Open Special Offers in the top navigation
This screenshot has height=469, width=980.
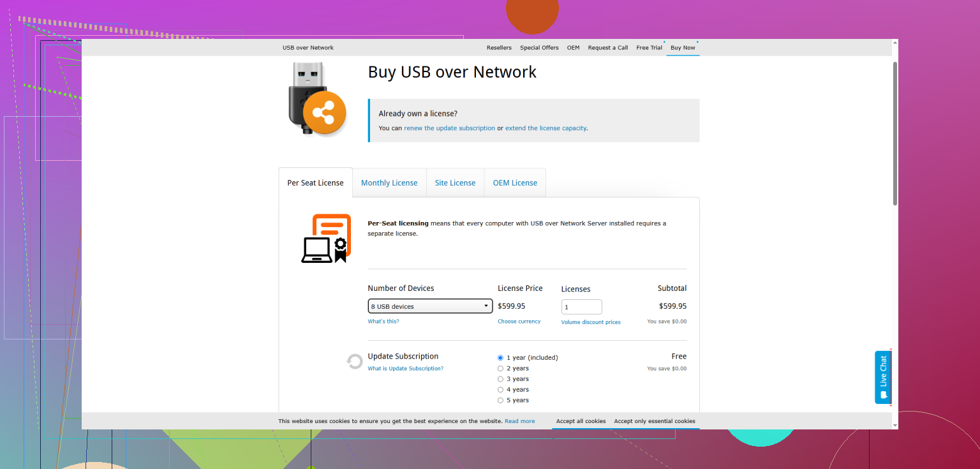pos(539,48)
